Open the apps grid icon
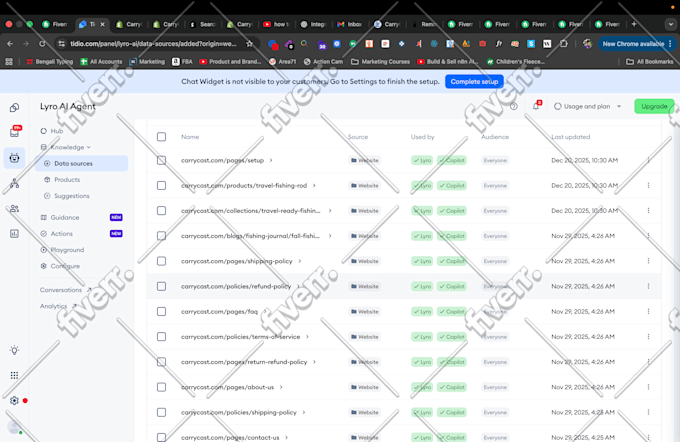 tap(14, 375)
